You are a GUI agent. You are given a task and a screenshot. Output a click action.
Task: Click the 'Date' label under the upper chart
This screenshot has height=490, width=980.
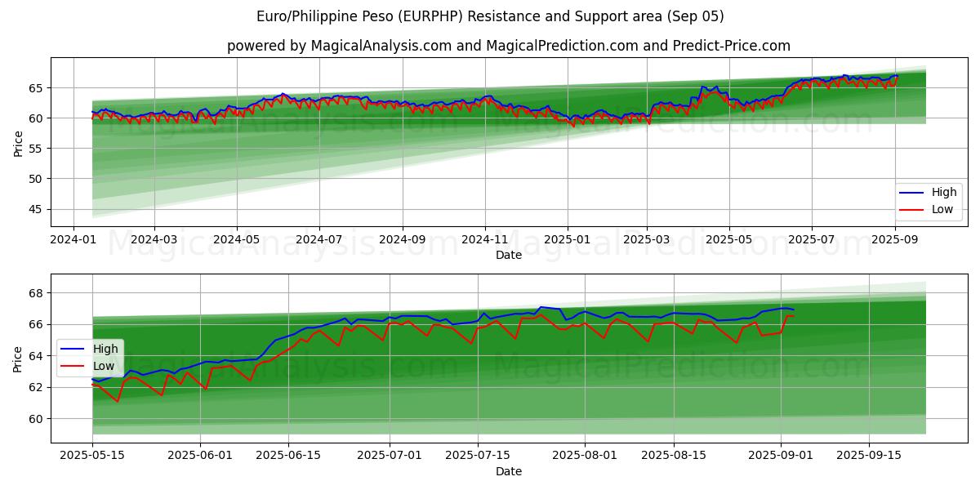click(509, 255)
